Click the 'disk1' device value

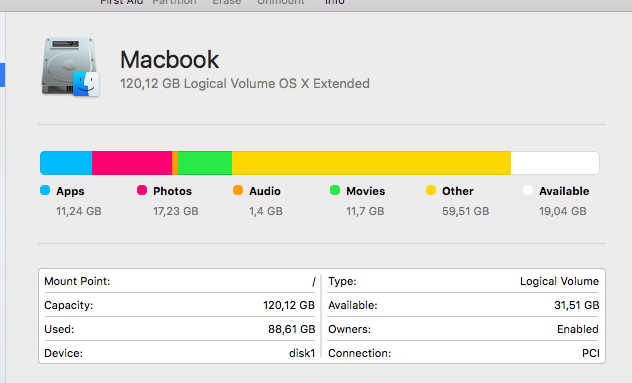click(302, 353)
